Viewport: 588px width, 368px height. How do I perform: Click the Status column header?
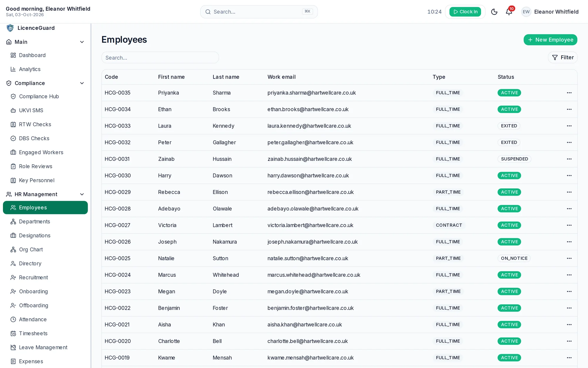point(506,77)
